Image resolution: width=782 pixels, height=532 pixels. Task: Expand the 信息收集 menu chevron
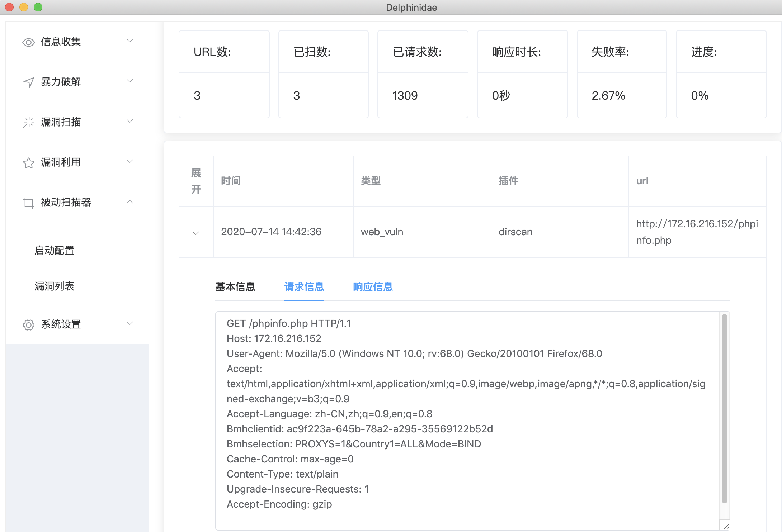[130, 41]
